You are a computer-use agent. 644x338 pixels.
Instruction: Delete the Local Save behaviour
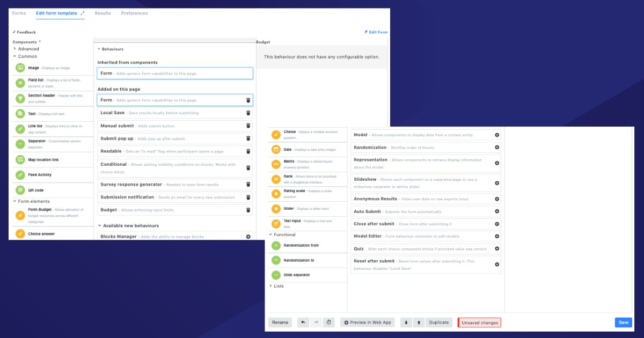(248, 113)
